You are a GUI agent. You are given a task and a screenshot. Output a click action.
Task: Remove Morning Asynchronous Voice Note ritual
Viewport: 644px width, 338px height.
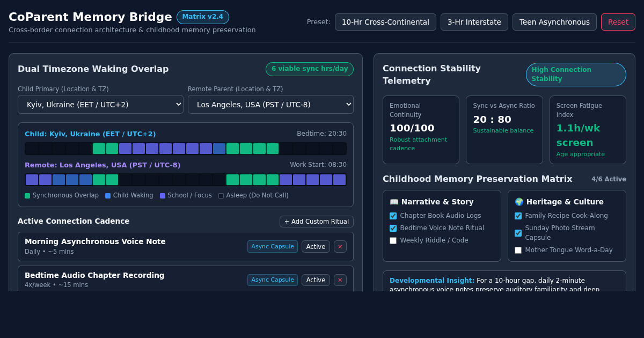(x=340, y=247)
